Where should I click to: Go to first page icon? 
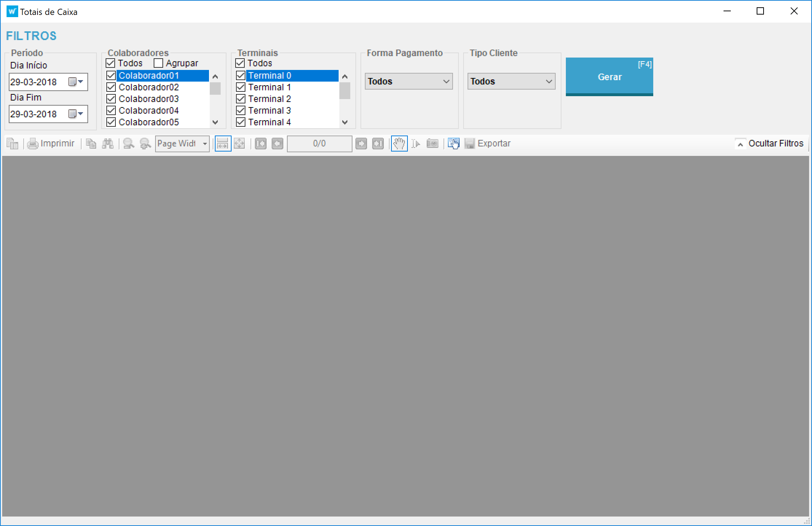pos(260,144)
